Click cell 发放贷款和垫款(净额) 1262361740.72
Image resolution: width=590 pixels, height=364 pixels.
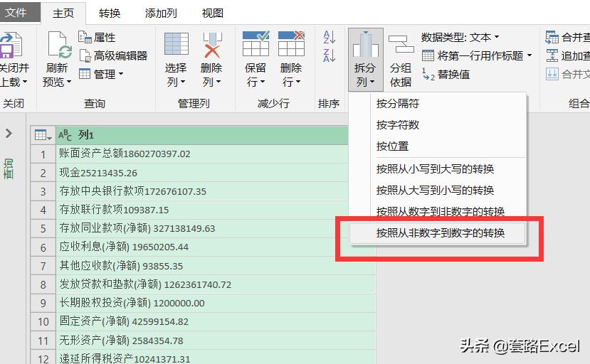216,284
